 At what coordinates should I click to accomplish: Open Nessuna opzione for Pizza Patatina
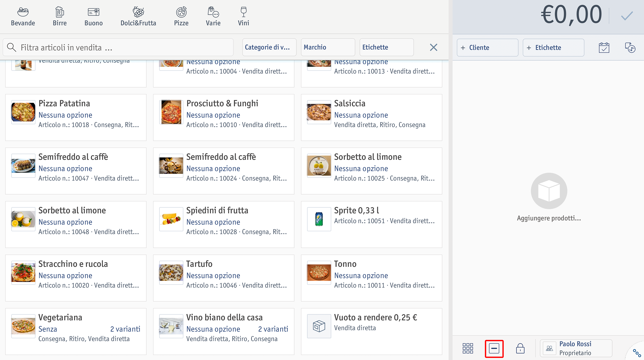click(65, 115)
